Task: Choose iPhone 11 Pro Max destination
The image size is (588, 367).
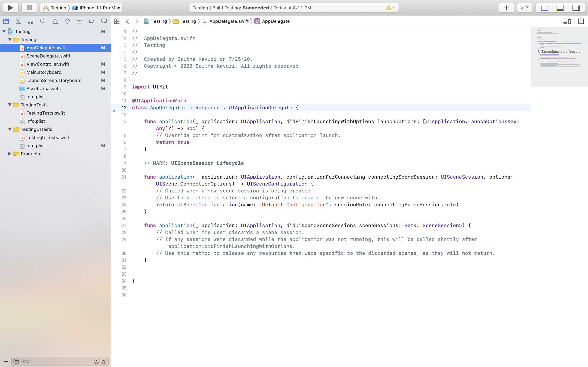Action: pyautogui.click(x=100, y=8)
